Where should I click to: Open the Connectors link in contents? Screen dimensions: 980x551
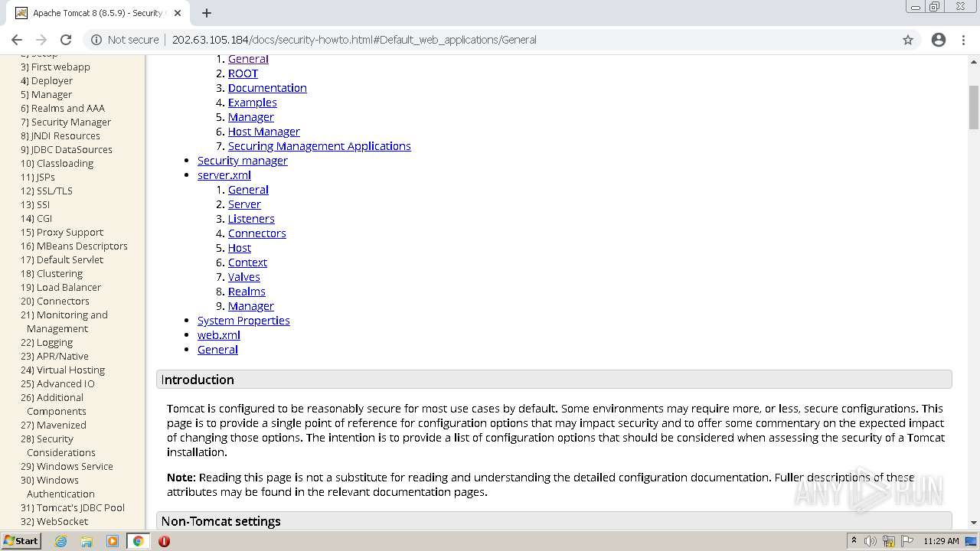click(x=257, y=233)
